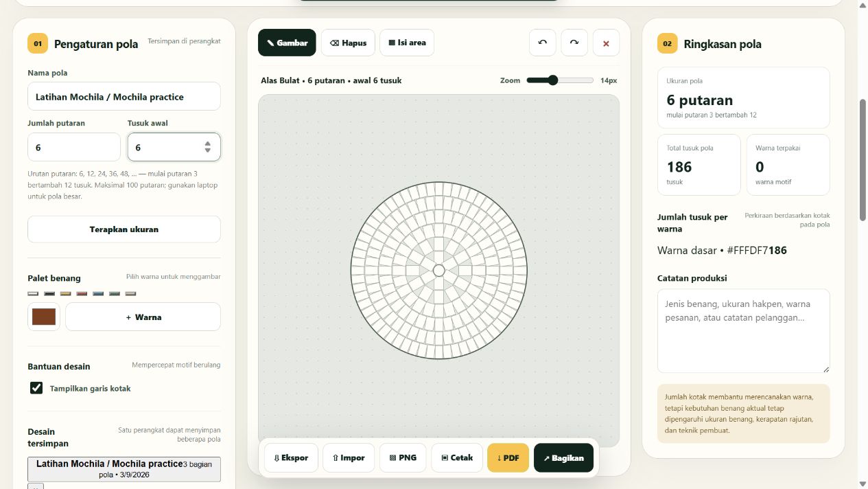
Task: Adjust the Zoom slider handle
Action: point(552,80)
